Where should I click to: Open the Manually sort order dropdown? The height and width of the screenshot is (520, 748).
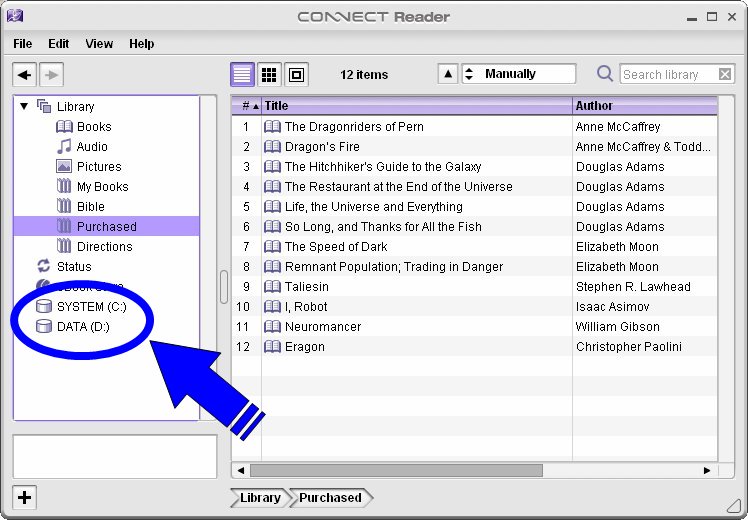[x=519, y=74]
